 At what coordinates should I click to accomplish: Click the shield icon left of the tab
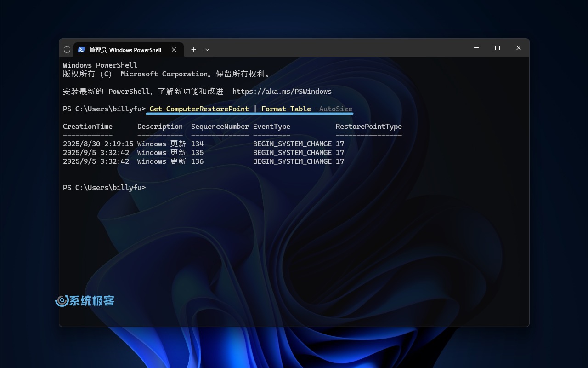click(x=67, y=50)
